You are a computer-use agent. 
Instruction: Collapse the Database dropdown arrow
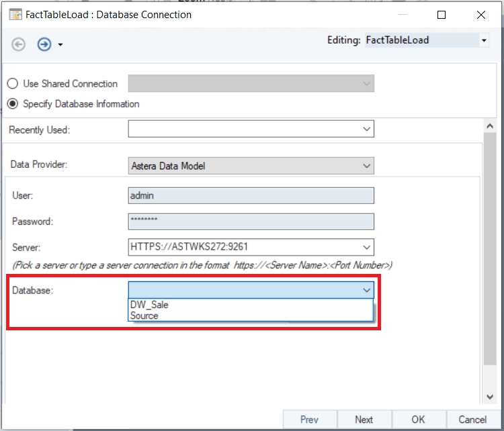(366, 290)
